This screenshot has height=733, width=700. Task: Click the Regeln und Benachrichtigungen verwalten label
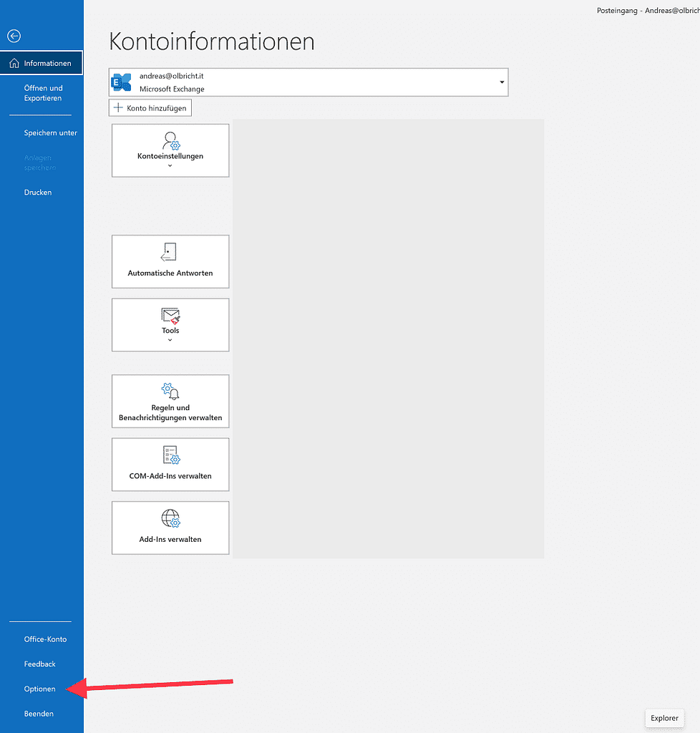tap(170, 412)
